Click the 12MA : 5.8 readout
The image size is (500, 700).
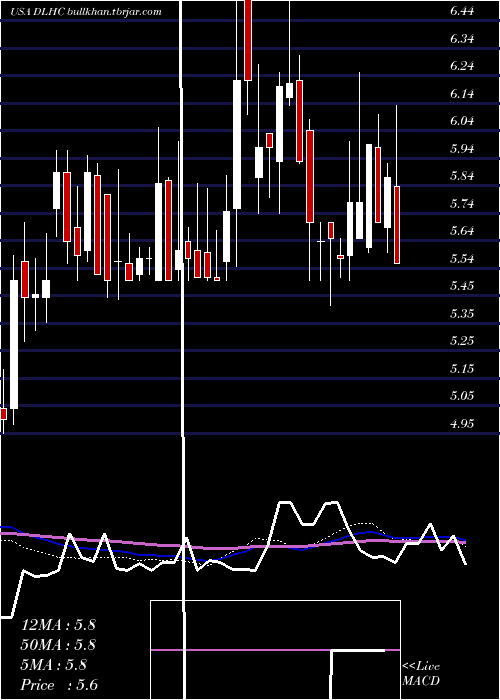click(58, 625)
